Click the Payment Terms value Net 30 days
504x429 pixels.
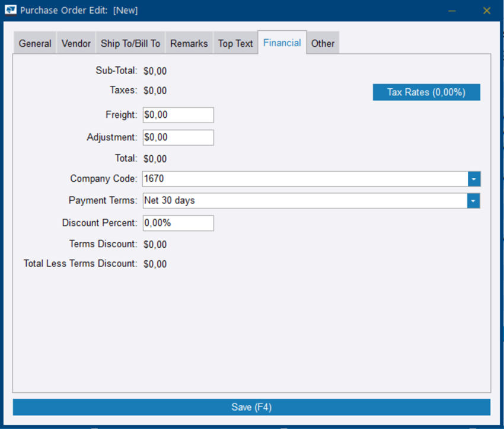(170, 200)
